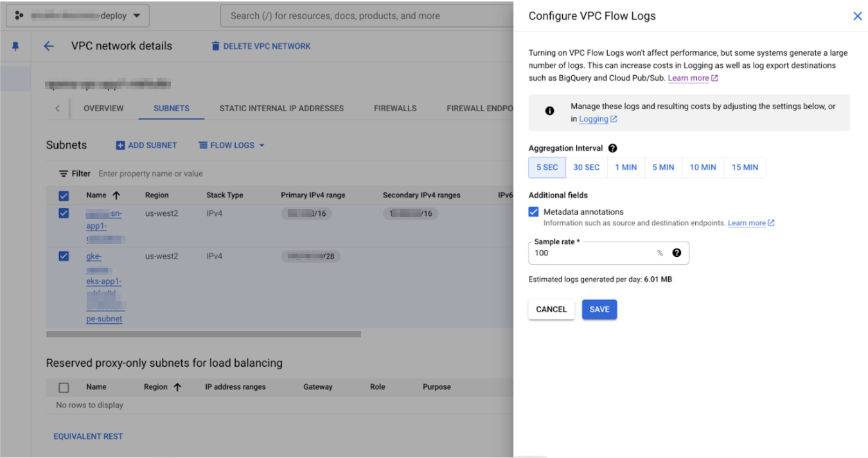Open Aggregation Interval help icon
The width and height of the screenshot is (868, 458).
[x=612, y=148]
